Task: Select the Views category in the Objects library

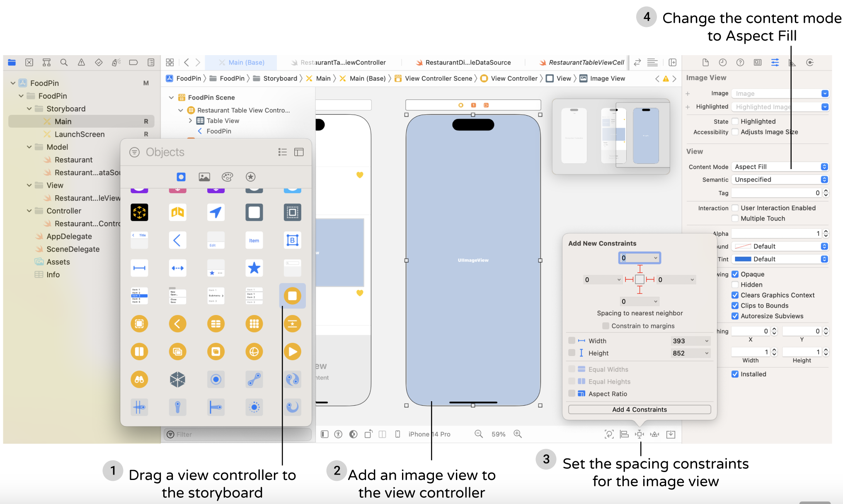Action: pyautogui.click(x=181, y=177)
